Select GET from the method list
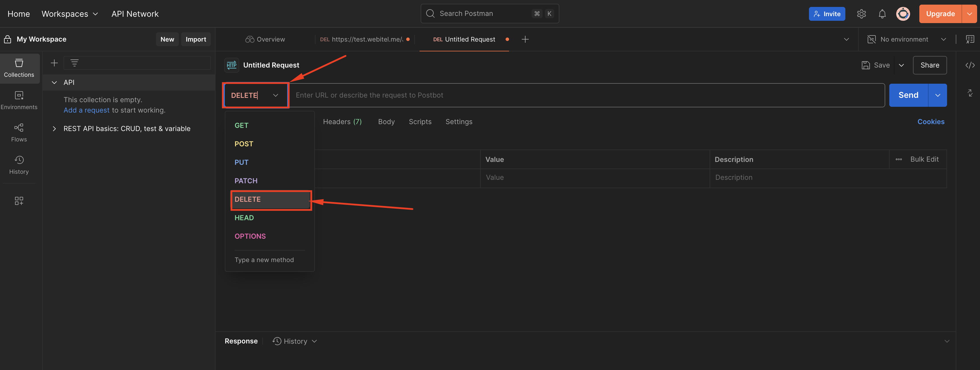980x370 pixels. pyautogui.click(x=270, y=125)
